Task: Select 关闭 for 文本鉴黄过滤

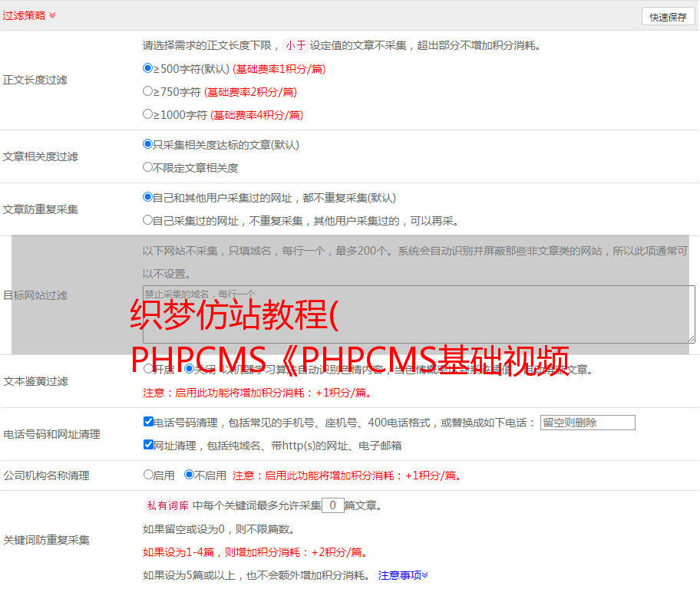Action: coord(189,369)
